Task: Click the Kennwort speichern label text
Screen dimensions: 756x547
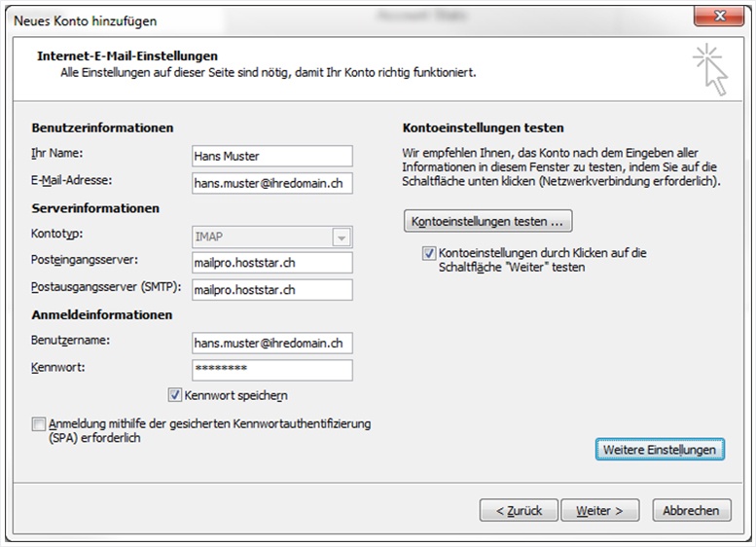Action: tap(235, 395)
